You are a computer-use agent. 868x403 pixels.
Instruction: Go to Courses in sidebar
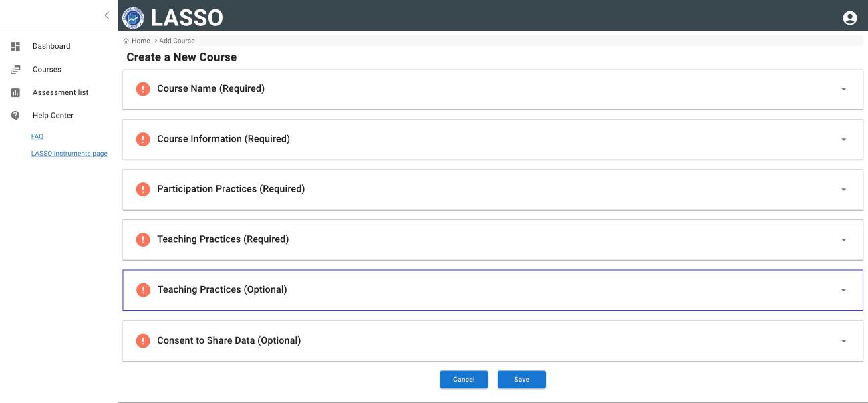pyautogui.click(x=47, y=70)
